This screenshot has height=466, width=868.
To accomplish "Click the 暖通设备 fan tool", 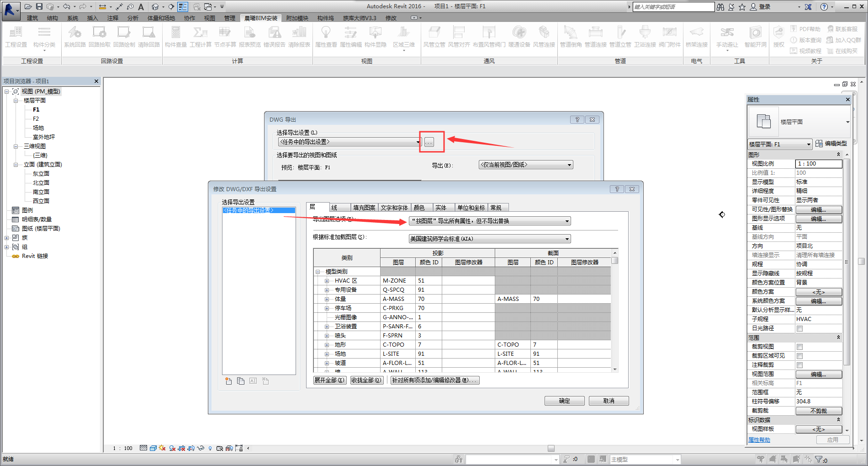I will [519, 37].
